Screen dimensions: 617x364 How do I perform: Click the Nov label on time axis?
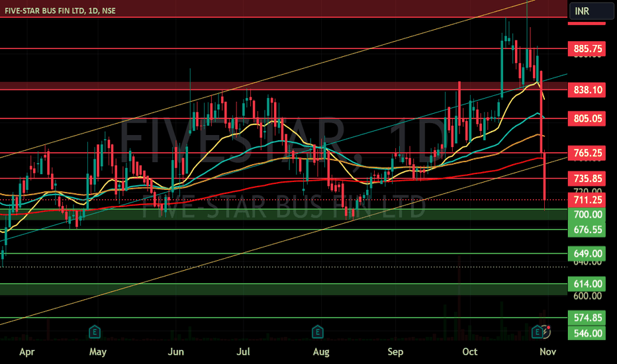547,351
